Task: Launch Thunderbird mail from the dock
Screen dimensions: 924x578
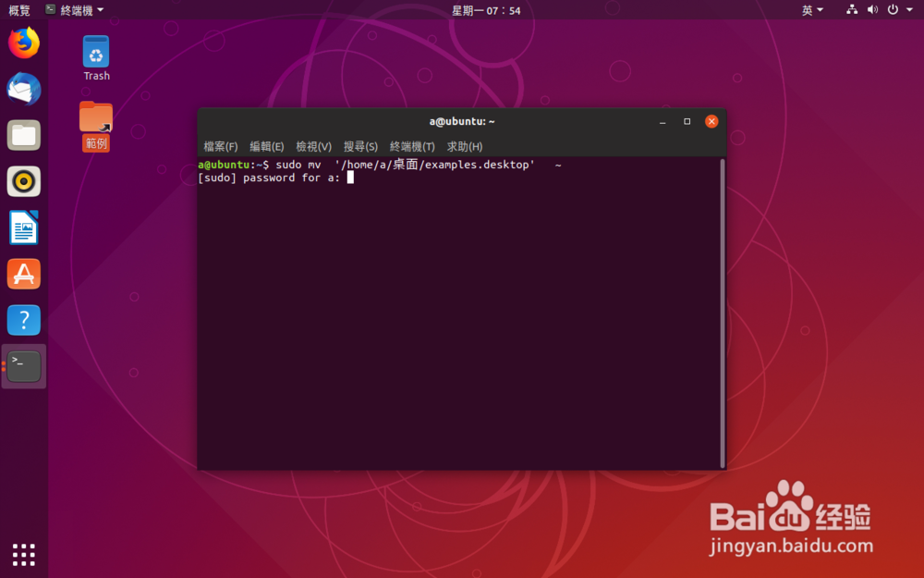Action: pos(24,89)
